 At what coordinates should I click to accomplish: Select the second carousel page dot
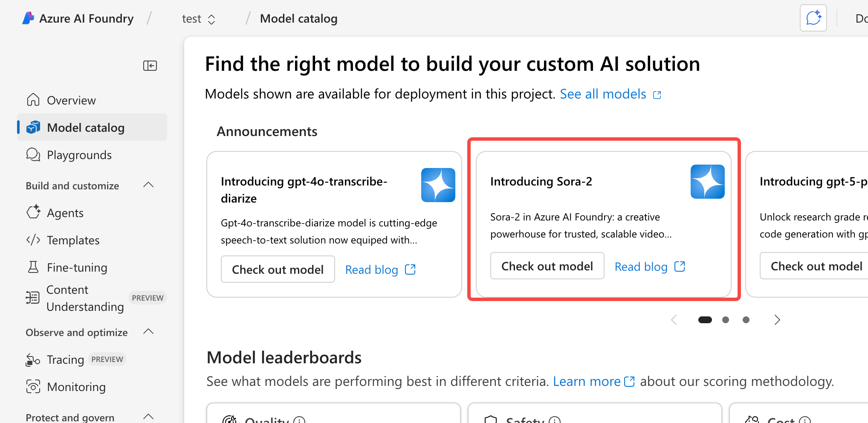tap(726, 320)
